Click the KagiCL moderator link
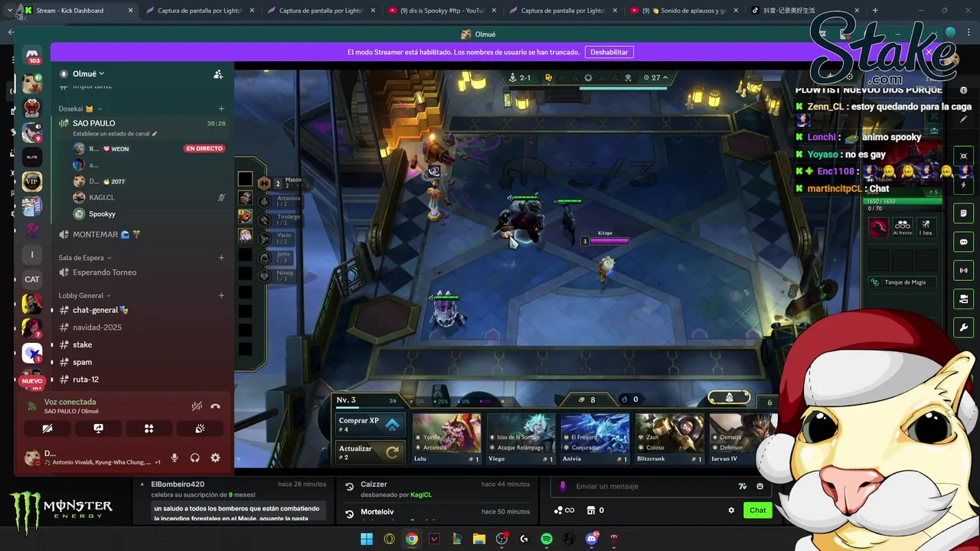Screen dimensions: 980x551 pos(421,495)
